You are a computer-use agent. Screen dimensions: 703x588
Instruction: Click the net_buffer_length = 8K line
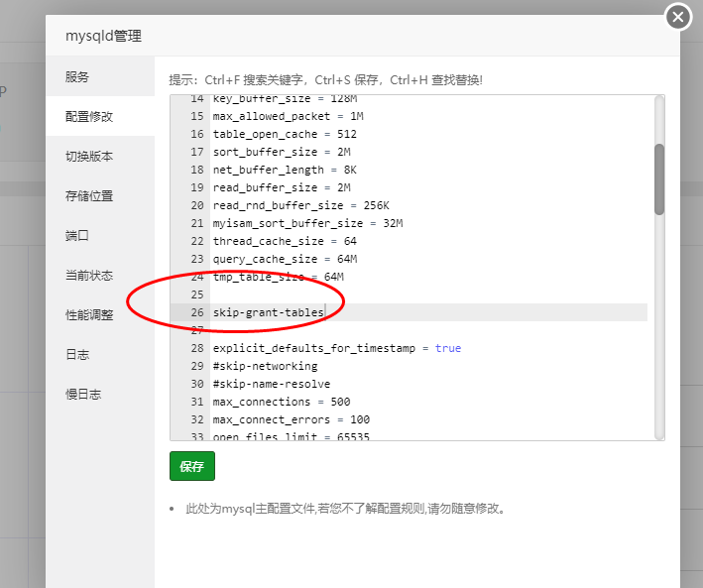click(285, 170)
